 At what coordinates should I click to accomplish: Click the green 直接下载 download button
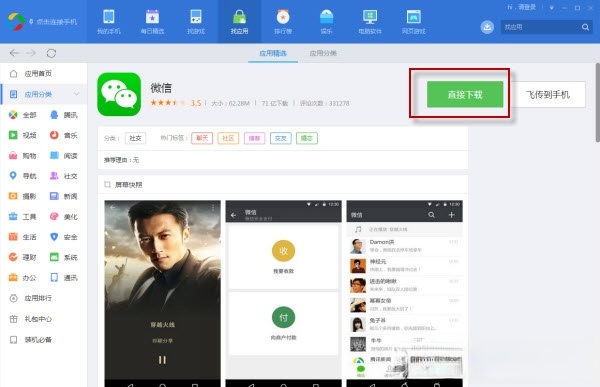pyautogui.click(x=465, y=94)
